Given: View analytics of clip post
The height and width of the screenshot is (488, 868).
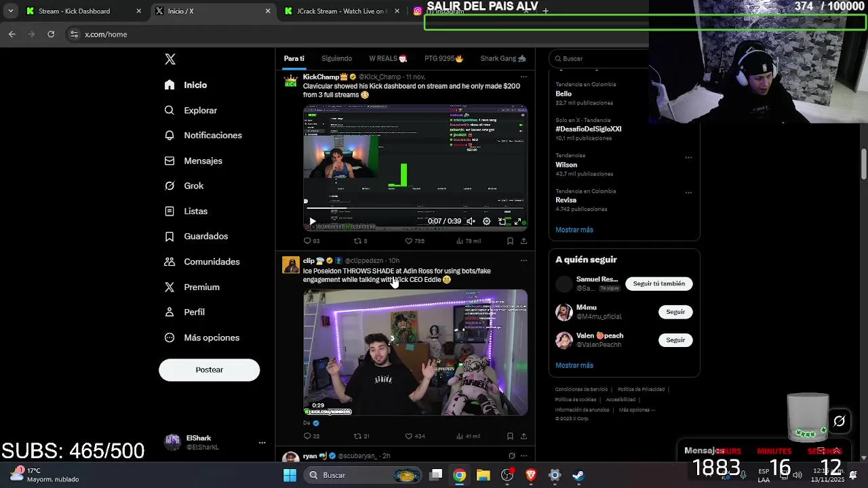Looking at the screenshot, I should [469, 436].
